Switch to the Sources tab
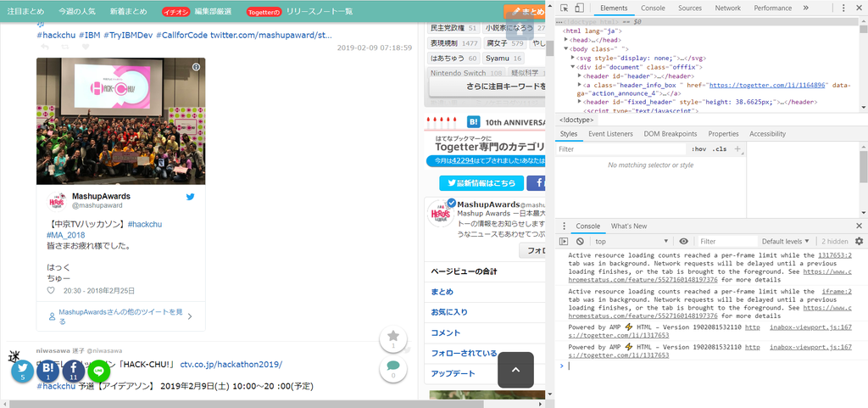The image size is (868, 408). (690, 8)
